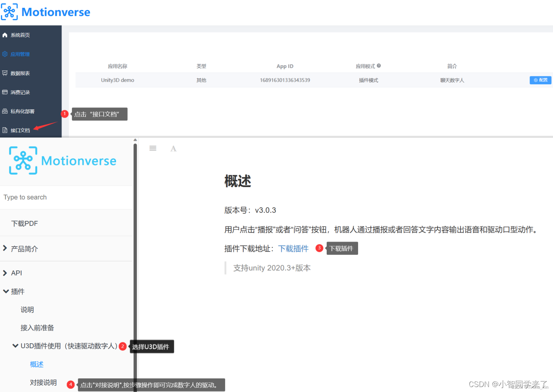553x392 pixels.
Task: Click the 接口文档 document icon
Action: point(5,130)
